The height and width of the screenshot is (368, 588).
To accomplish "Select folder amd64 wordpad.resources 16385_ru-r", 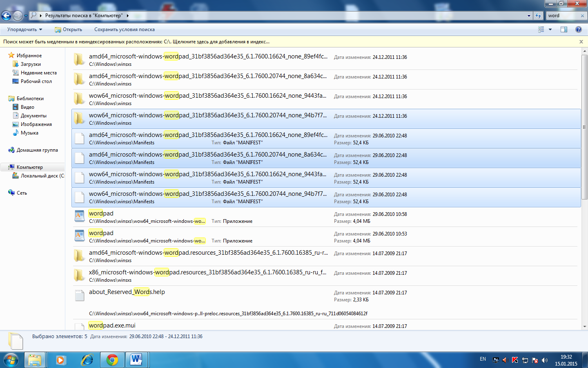I will click(326, 256).
